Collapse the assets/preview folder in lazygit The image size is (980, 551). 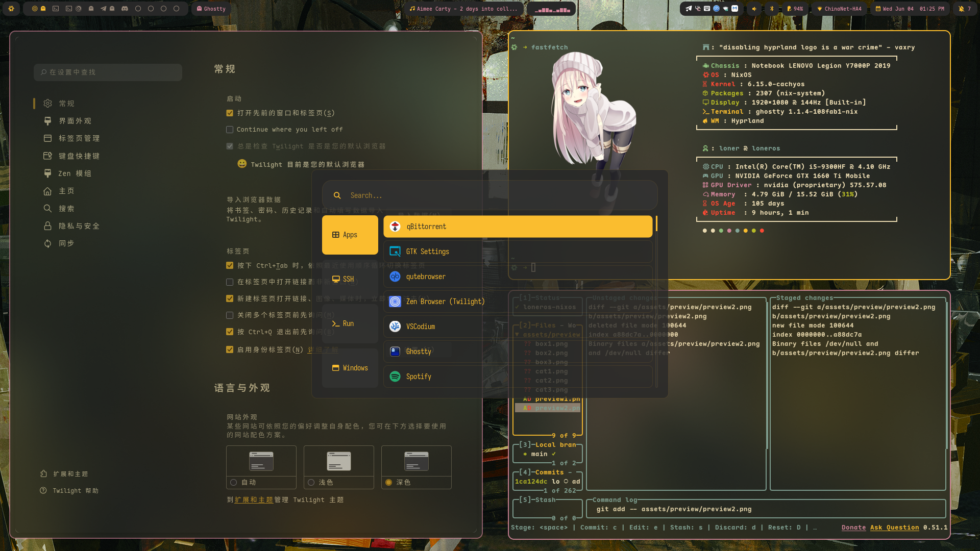[x=549, y=334]
